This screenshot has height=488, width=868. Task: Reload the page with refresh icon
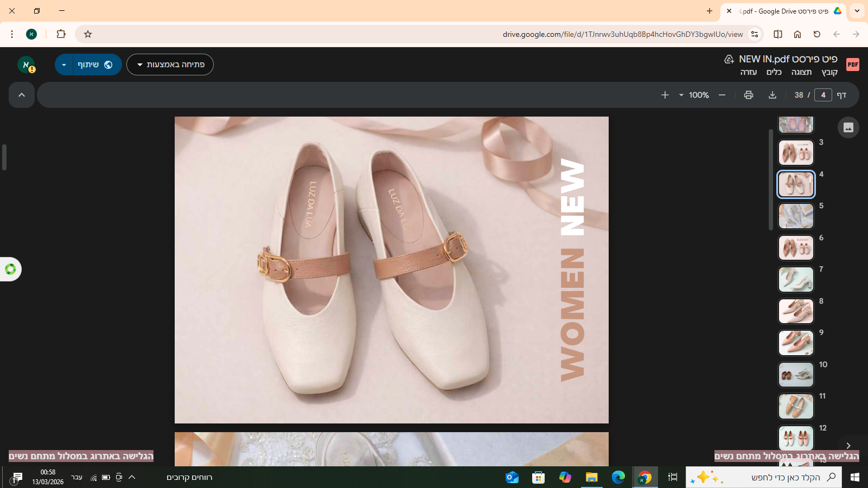[817, 34]
